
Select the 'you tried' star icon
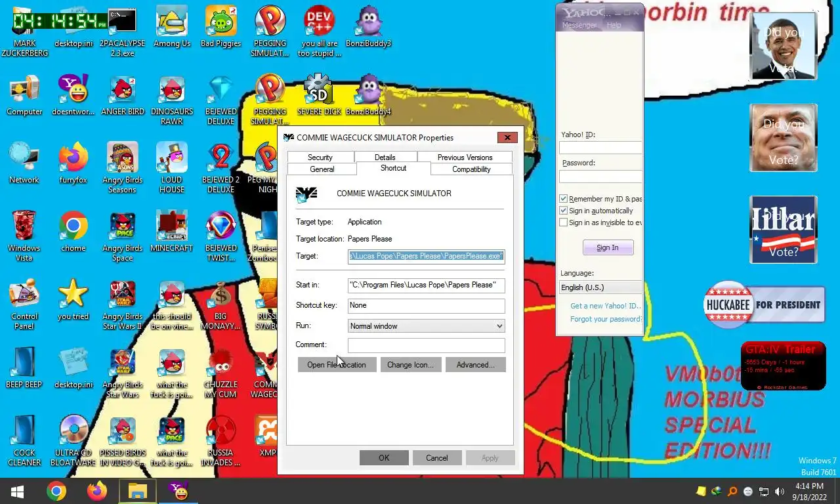click(73, 301)
